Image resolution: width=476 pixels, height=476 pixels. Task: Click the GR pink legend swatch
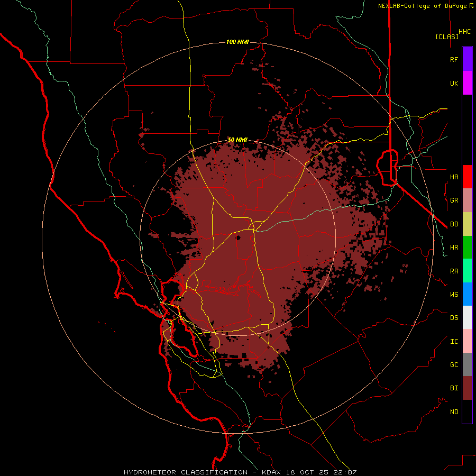pyautogui.click(x=467, y=200)
